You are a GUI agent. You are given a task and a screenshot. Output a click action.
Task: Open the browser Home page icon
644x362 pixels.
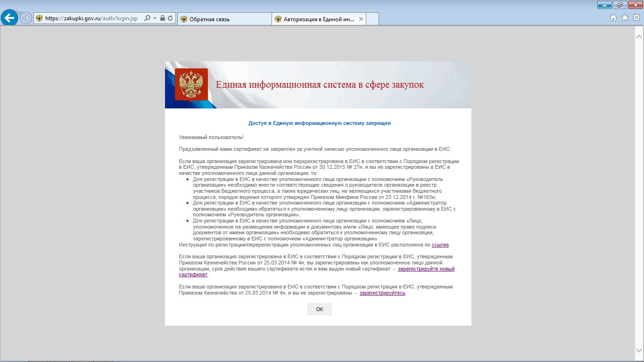pos(613,18)
